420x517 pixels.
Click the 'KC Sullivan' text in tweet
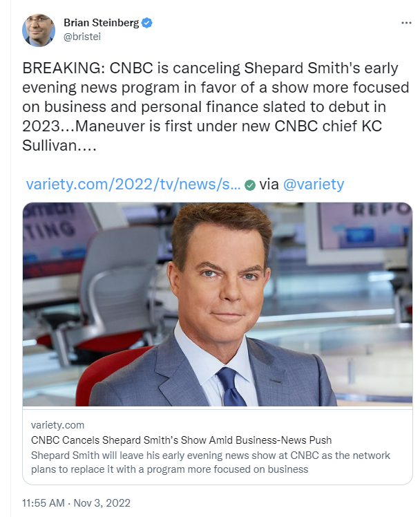pos(202,135)
